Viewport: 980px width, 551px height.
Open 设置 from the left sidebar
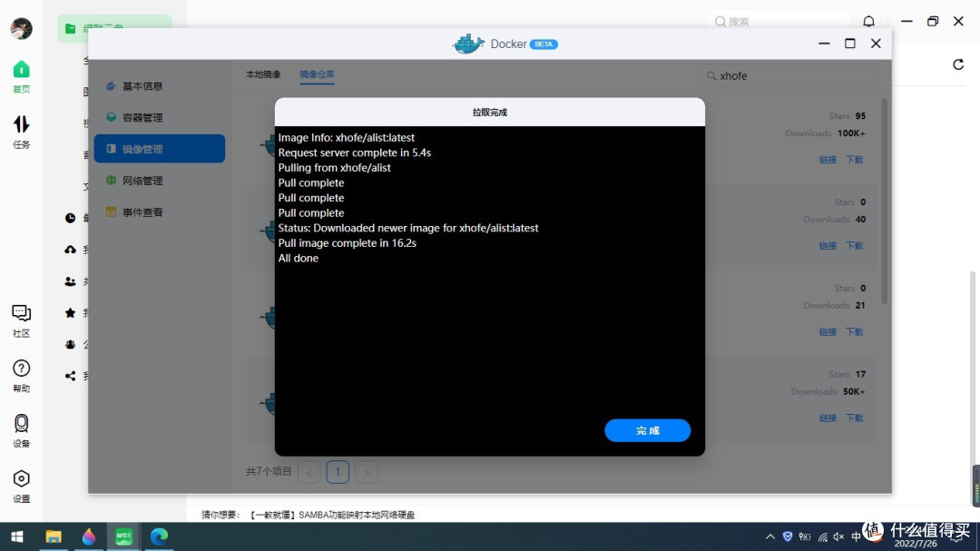tap(20, 483)
